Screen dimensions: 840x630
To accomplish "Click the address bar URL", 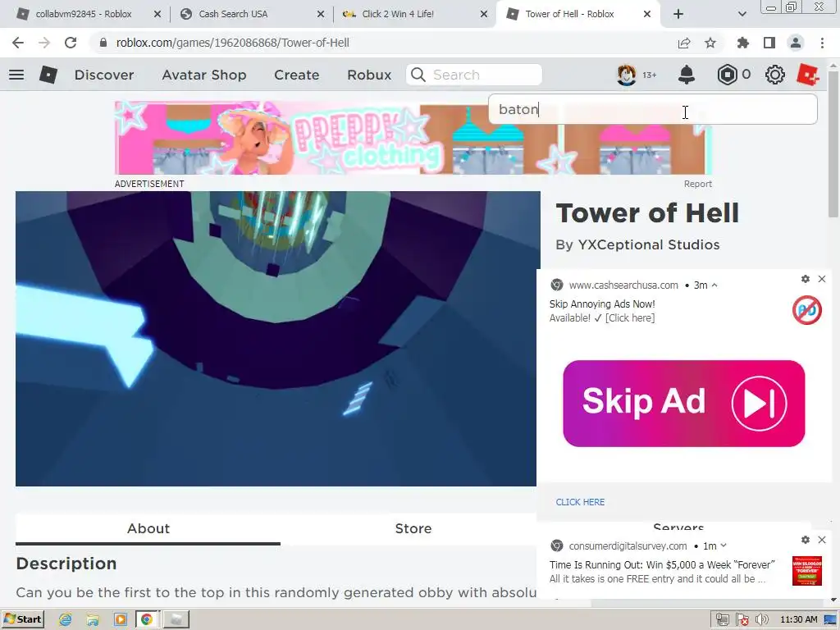I will point(232,43).
